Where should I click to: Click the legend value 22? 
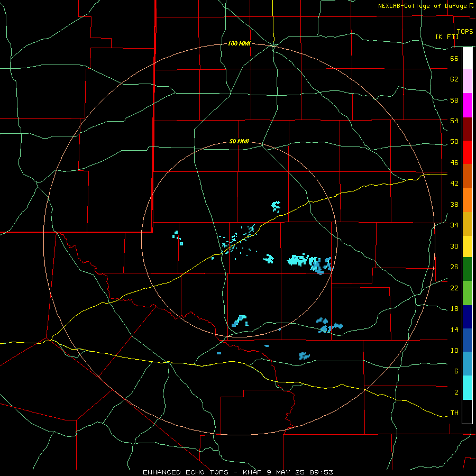454,288
